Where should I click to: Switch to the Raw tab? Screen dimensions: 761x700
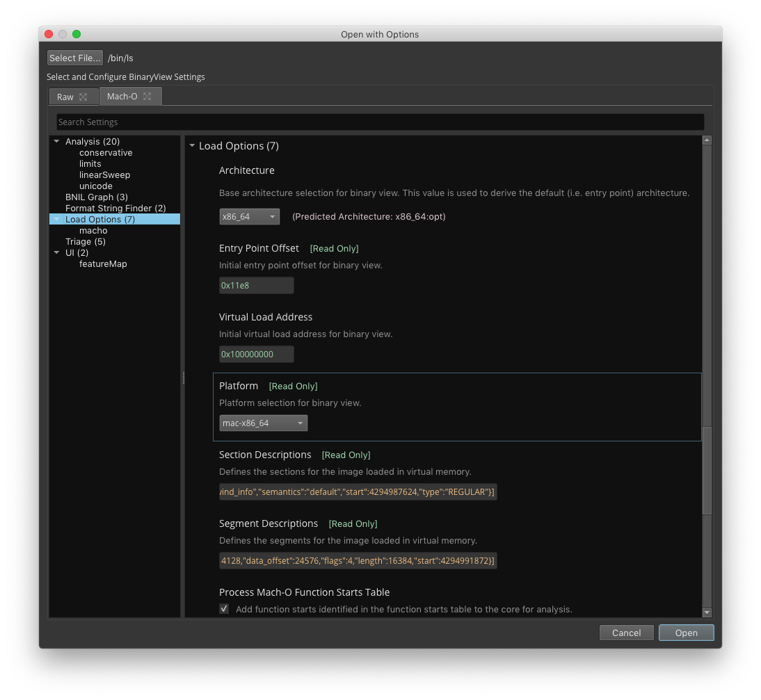coord(65,97)
